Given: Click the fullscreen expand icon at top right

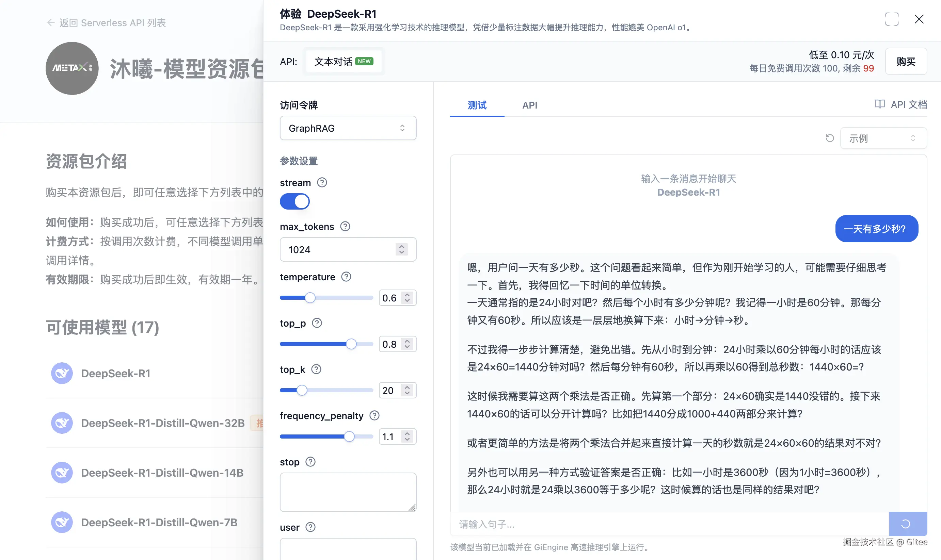Looking at the screenshot, I should (892, 19).
